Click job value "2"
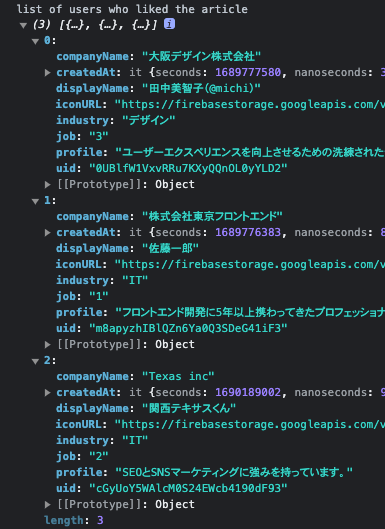 tap(99, 456)
